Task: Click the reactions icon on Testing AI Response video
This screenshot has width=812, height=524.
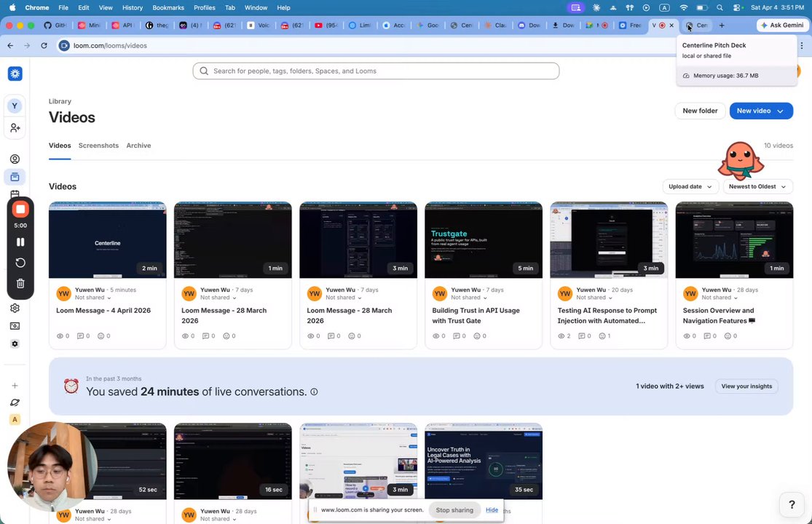Action: (x=602, y=336)
